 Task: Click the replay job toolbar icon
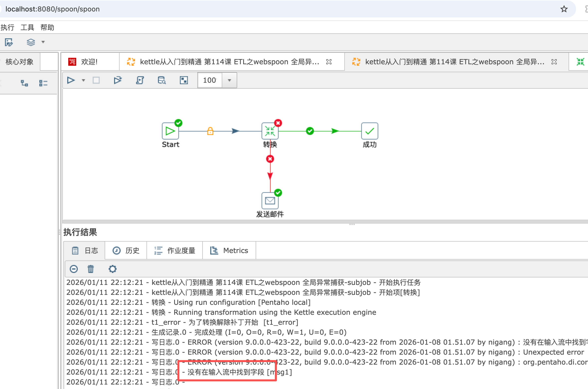coord(118,80)
